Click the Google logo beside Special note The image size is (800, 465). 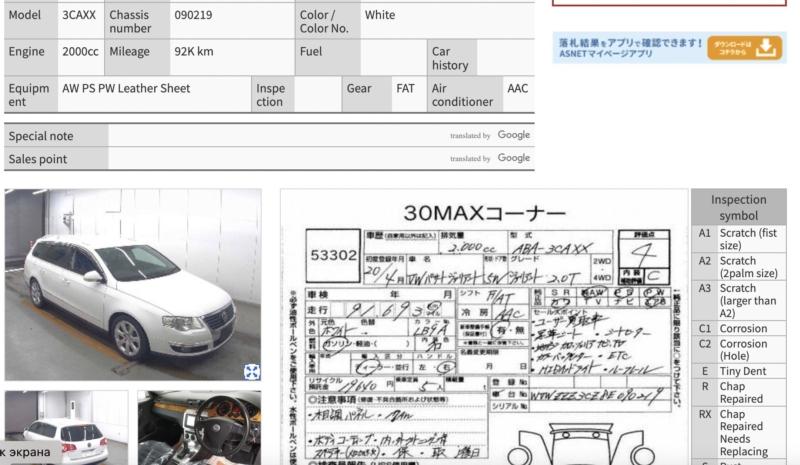click(513, 135)
